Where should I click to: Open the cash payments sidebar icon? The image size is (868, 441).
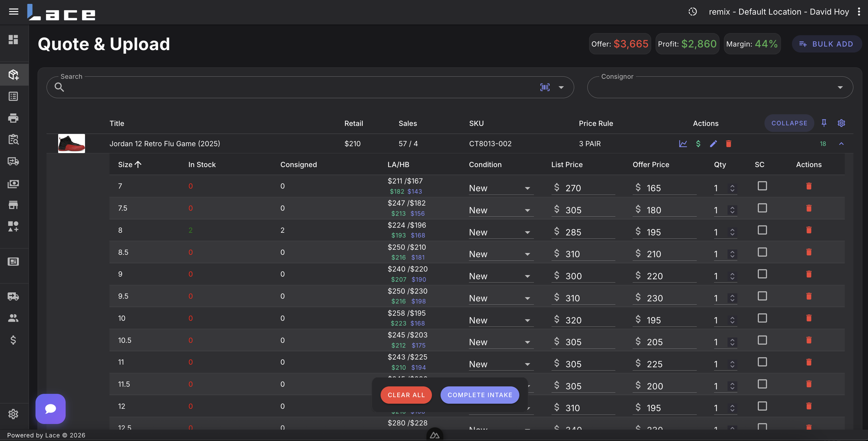[x=13, y=184]
